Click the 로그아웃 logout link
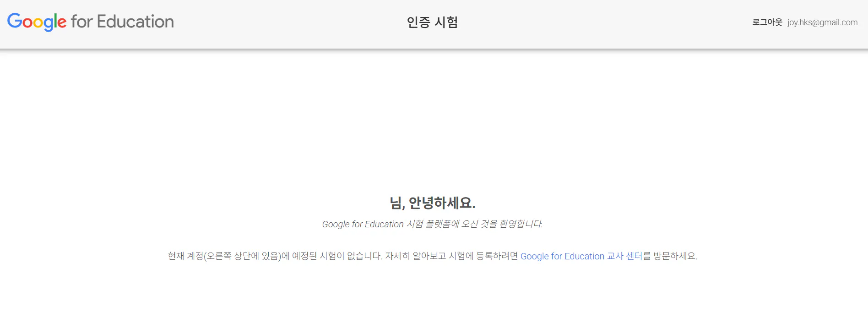This screenshot has width=868, height=324. (x=767, y=22)
